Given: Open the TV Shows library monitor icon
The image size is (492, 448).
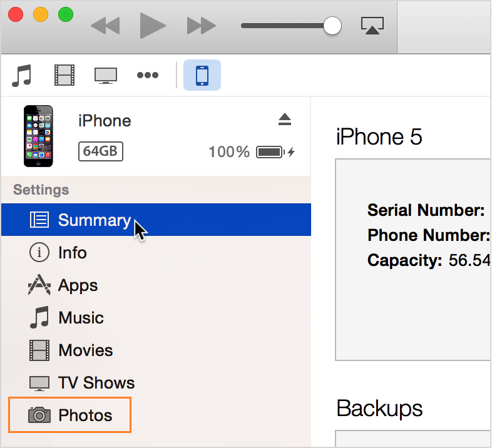Looking at the screenshot, I should [x=106, y=76].
